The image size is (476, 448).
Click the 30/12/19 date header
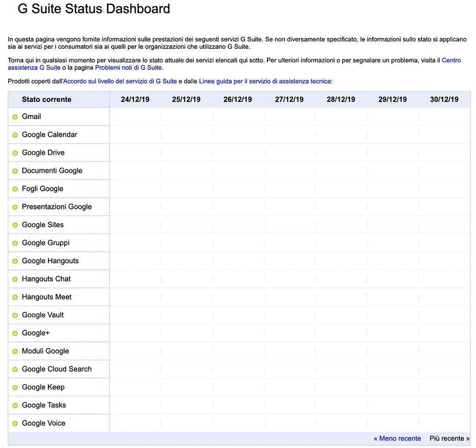tap(444, 99)
